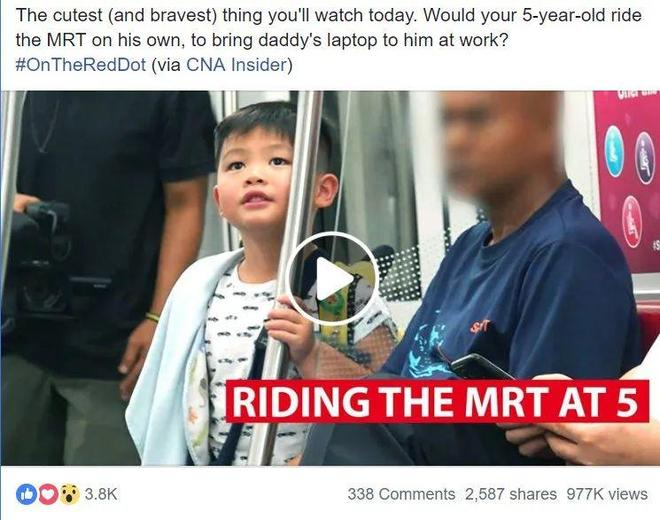Click the yellow Wow face reaction icon

69,494
